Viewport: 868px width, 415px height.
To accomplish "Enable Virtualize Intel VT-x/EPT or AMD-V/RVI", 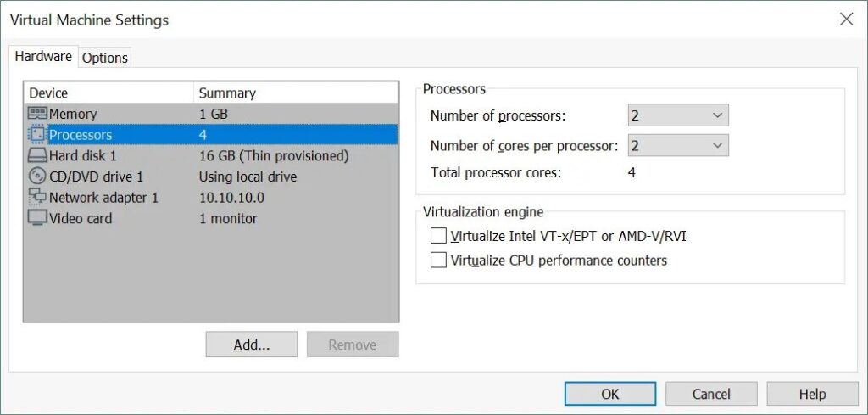I will [438, 236].
